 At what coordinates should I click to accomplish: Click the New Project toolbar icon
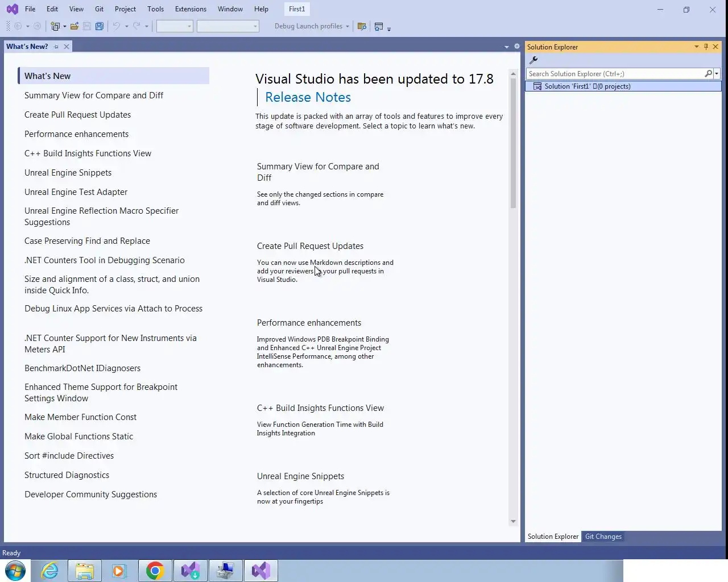[x=55, y=26]
